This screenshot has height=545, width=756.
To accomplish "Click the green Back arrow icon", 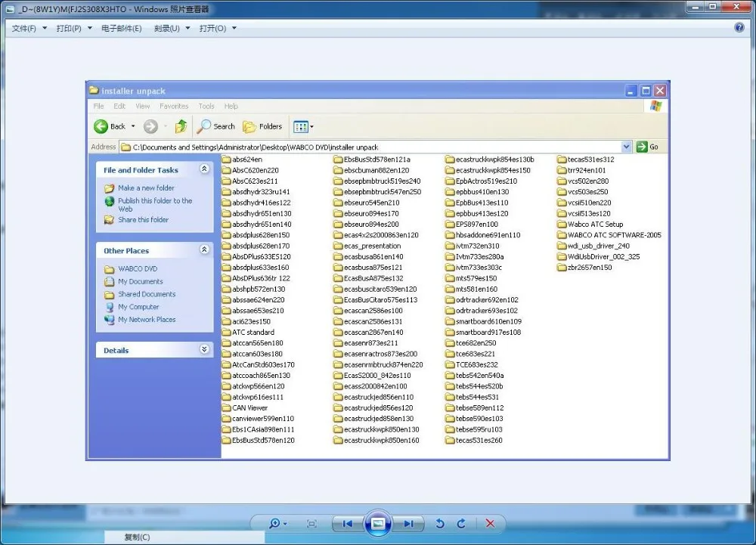I will [x=101, y=126].
